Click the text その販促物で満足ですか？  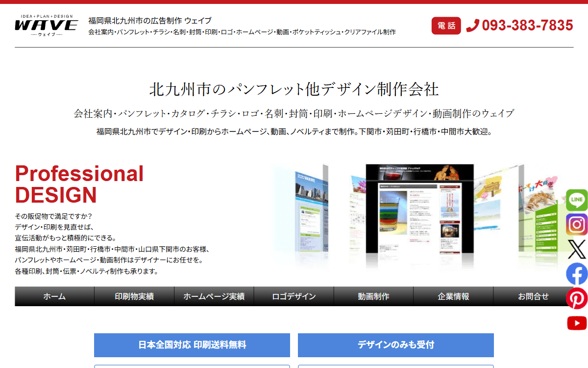(53, 216)
